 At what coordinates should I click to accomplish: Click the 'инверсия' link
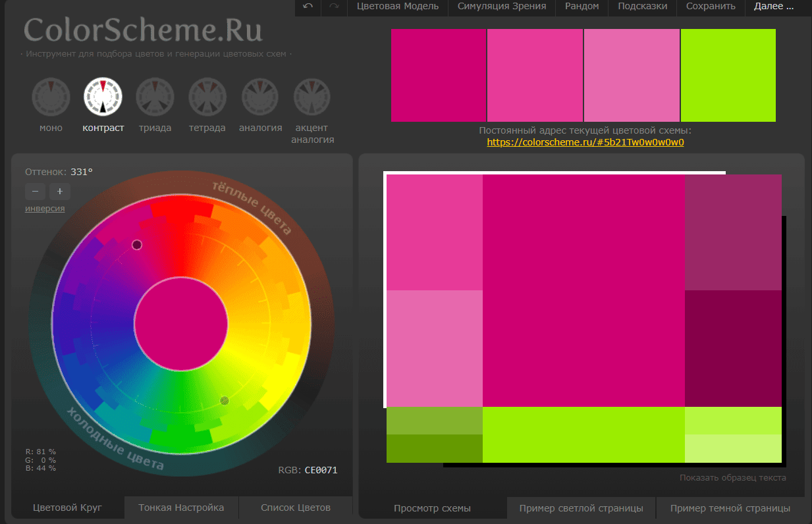pos(45,209)
